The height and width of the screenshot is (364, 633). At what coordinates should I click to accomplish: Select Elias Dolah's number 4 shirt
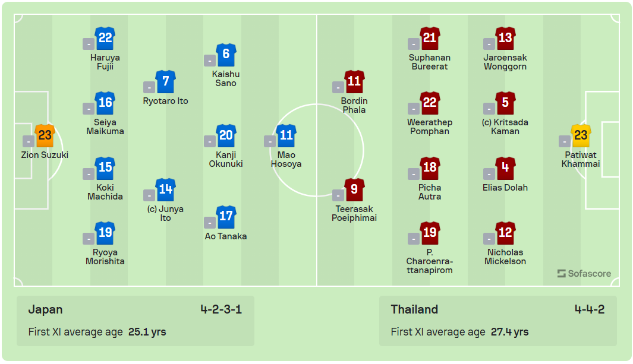coord(505,168)
